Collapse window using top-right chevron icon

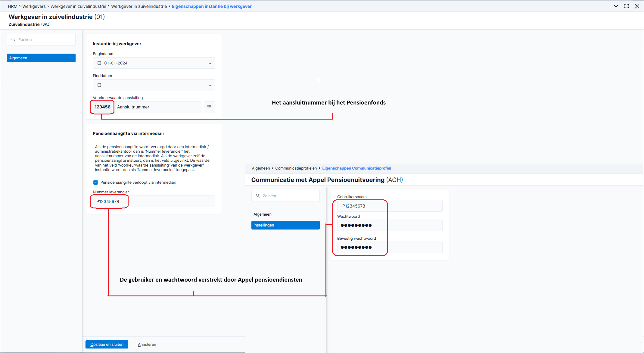click(x=616, y=6)
